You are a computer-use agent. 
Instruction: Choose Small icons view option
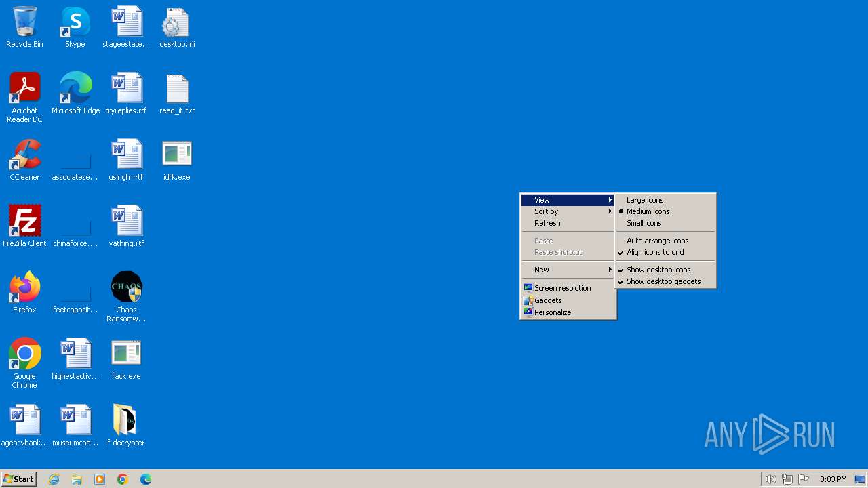click(x=665, y=223)
